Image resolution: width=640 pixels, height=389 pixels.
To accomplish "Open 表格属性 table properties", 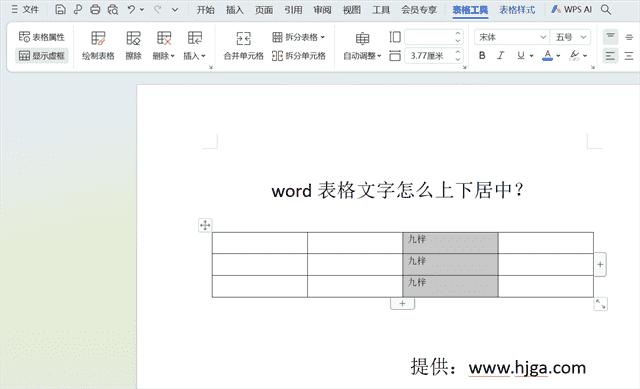I will pyautogui.click(x=42, y=37).
